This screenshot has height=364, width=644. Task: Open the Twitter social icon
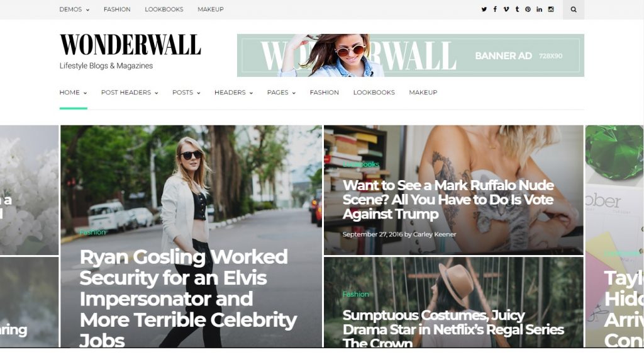click(484, 9)
